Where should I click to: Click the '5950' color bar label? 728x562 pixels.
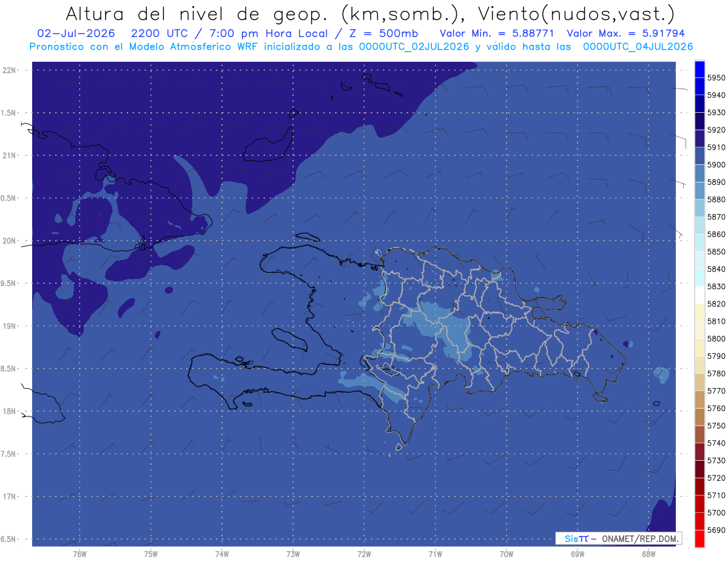pyautogui.click(x=716, y=78)
